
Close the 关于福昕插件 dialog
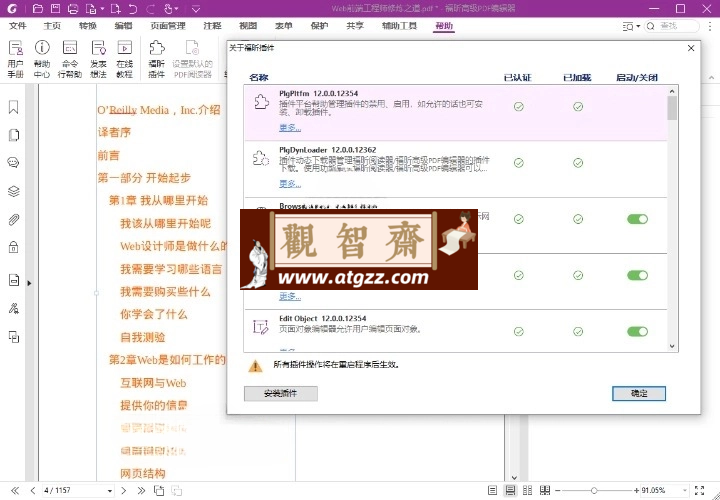coord(691,48)
